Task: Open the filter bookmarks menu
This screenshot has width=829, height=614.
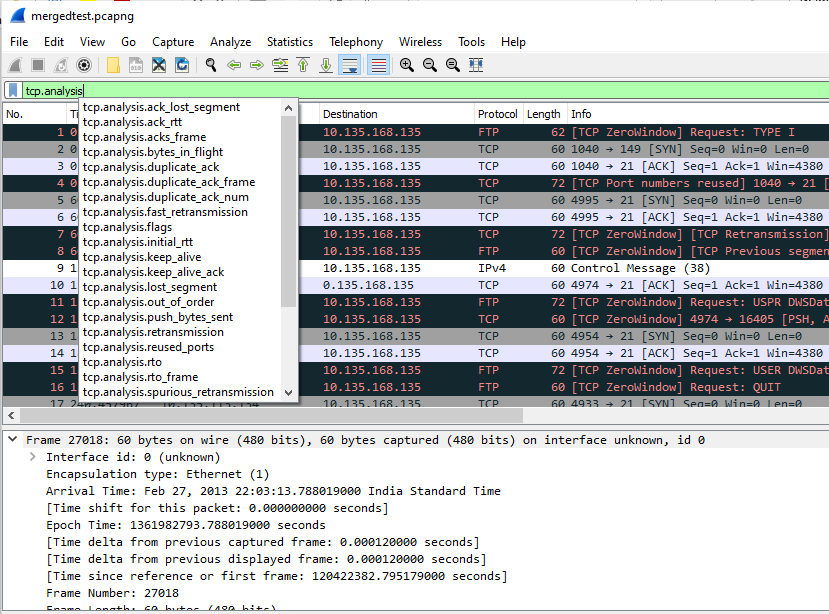Action: (11, 89)
